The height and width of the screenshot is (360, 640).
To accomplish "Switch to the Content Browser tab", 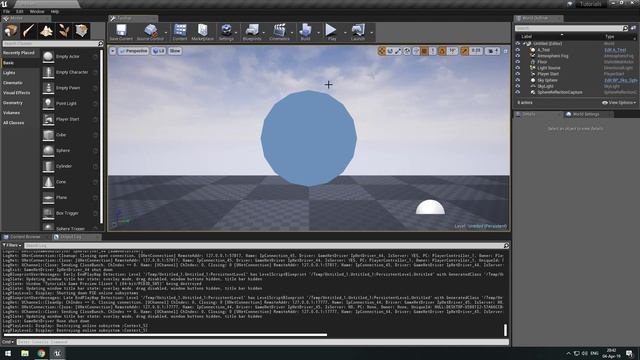I will pos(25,237).
